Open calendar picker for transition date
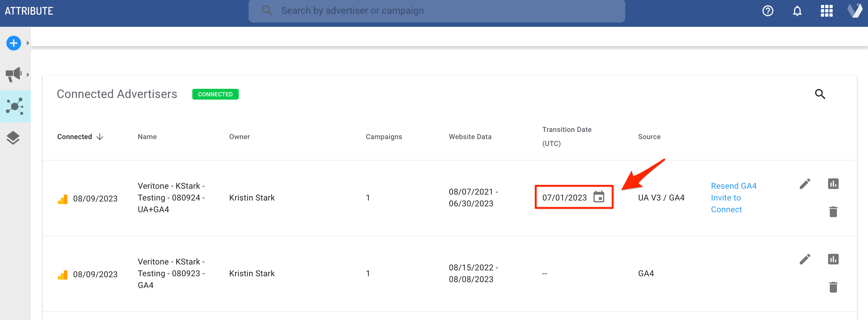Image resolution: width=868 pixels, height=320 pixels. 599,197
